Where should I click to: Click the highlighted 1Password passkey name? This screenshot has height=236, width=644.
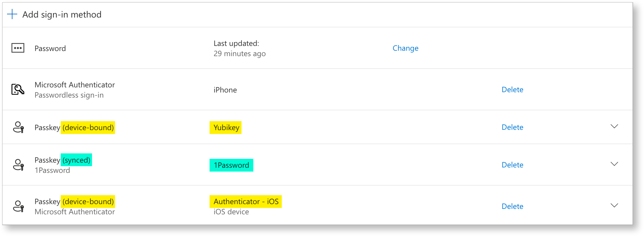point(231,165)
